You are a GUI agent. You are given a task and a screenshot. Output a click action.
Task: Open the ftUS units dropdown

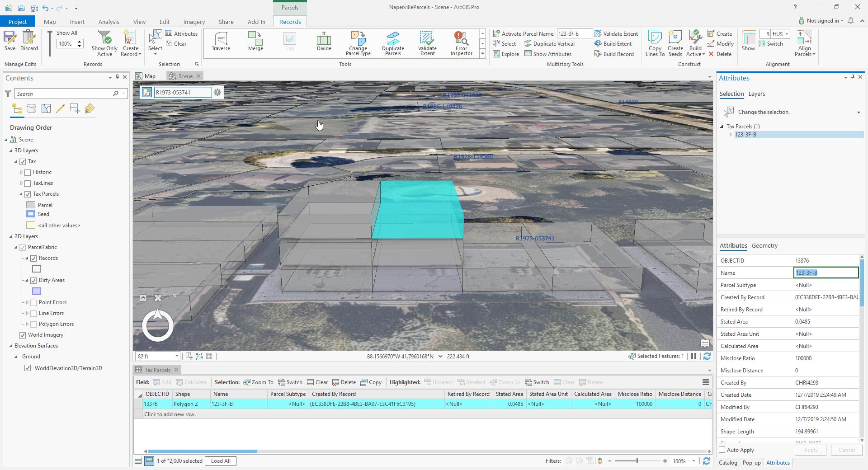(x=787, y=33)
